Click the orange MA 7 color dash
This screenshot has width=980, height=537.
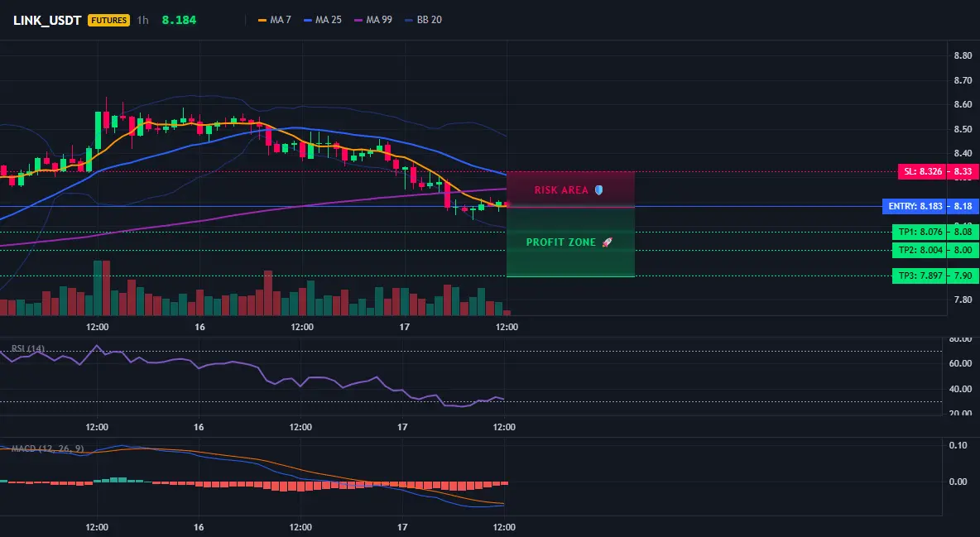click(x=262, y=20)
